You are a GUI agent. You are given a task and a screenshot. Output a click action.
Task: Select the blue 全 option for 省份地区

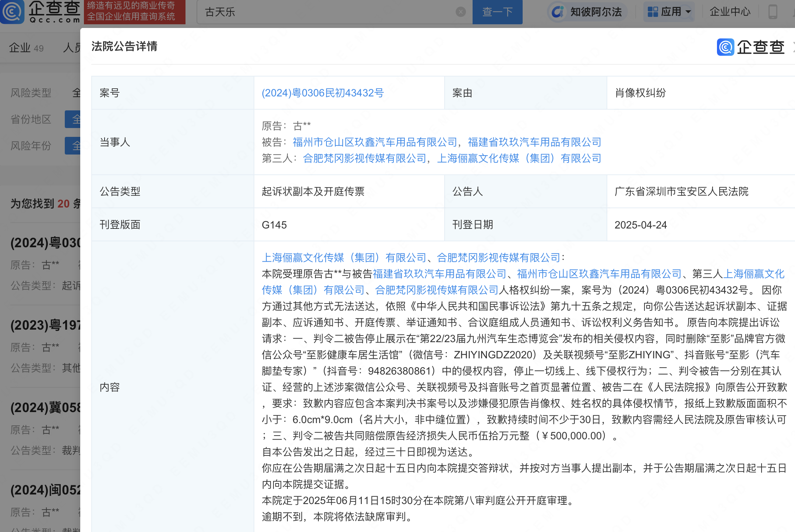click(x=73, y=119)
